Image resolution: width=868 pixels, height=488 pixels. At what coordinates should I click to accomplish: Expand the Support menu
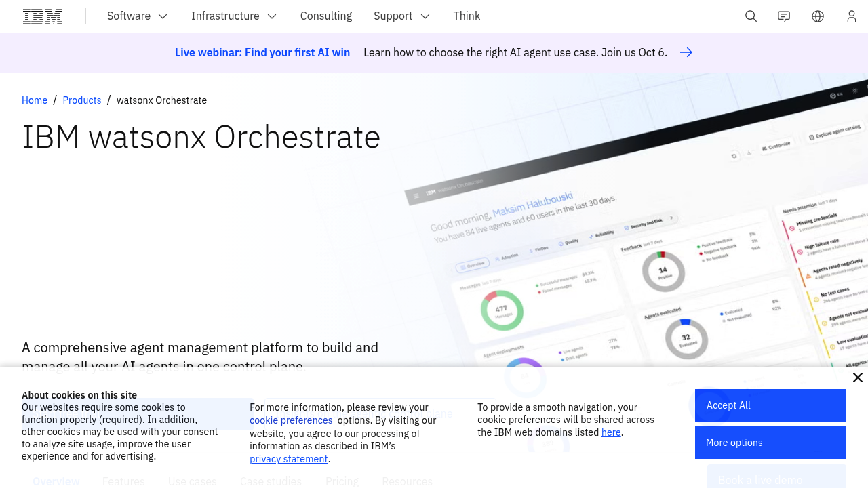402,16
